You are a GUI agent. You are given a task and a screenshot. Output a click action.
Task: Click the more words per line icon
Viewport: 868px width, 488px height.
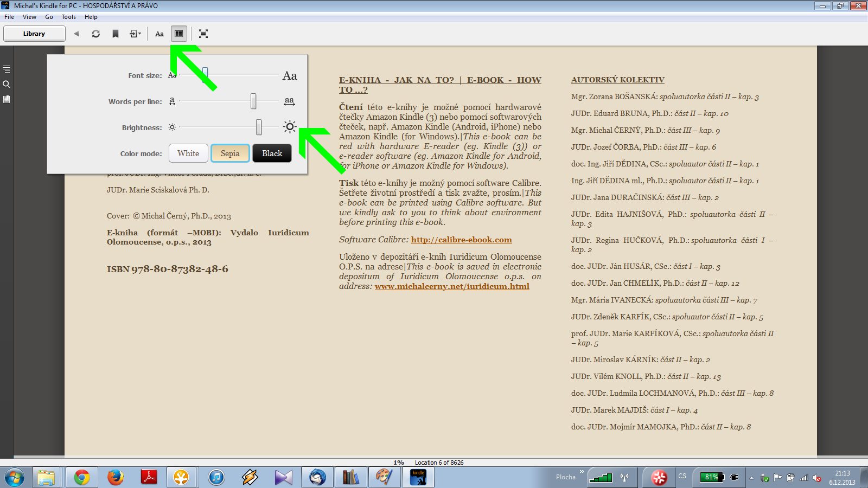[289, 101]
